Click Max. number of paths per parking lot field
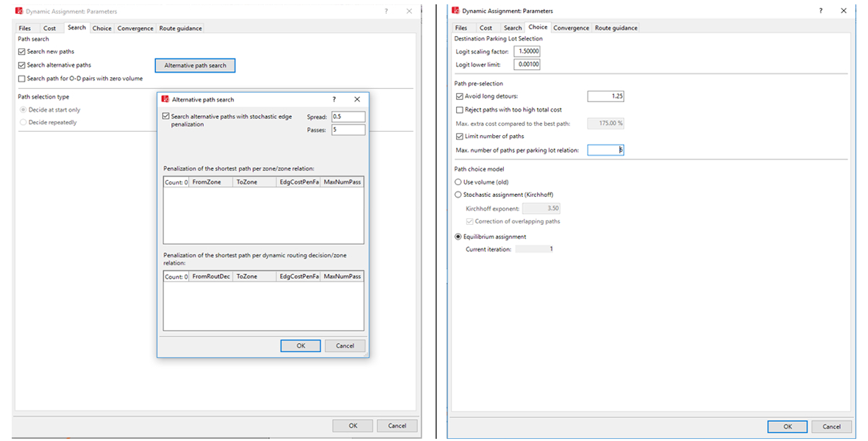Screen dimensions: 868x441 (605, 150)
